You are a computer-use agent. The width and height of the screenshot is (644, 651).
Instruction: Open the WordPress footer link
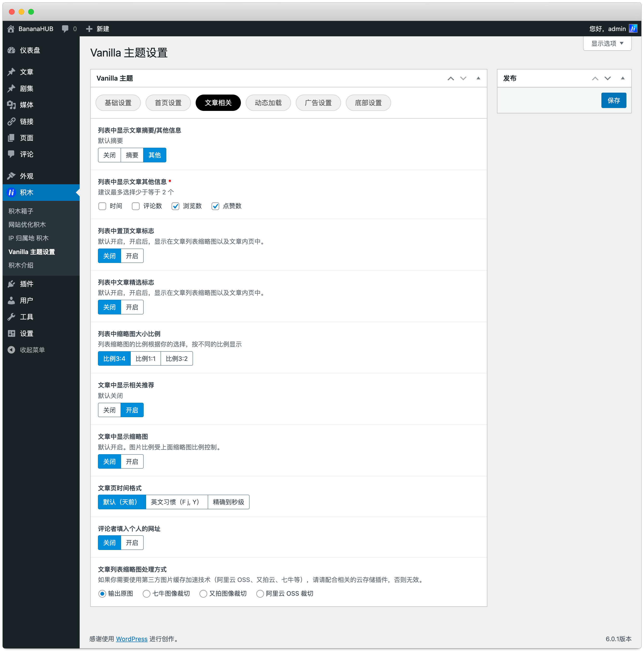pos(132,638)
